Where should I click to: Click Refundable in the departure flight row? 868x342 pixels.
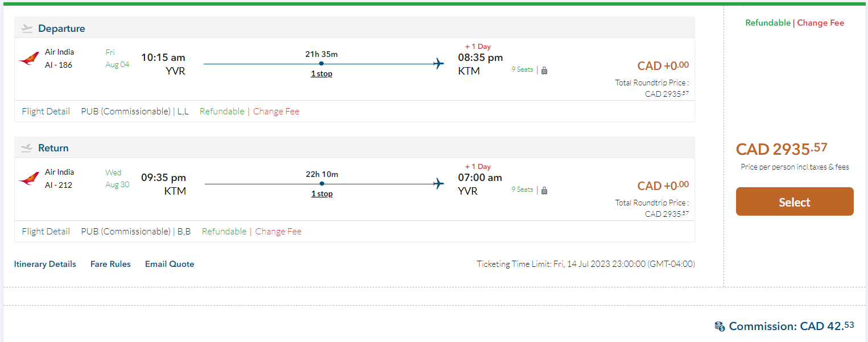pyautogui.click(x=222, y=112)
